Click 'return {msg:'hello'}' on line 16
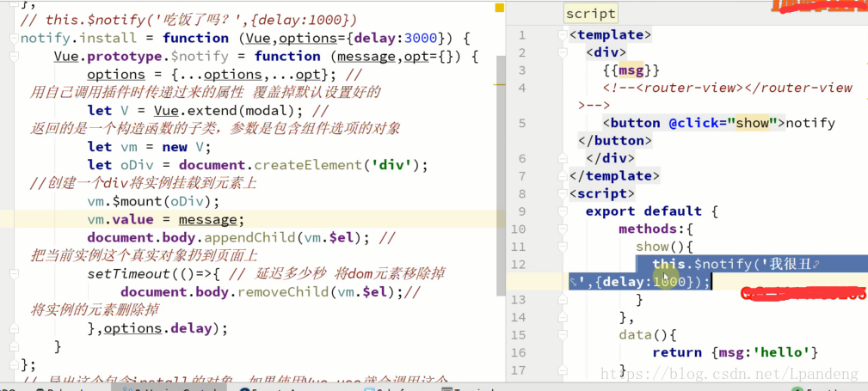 coord(736,353)
